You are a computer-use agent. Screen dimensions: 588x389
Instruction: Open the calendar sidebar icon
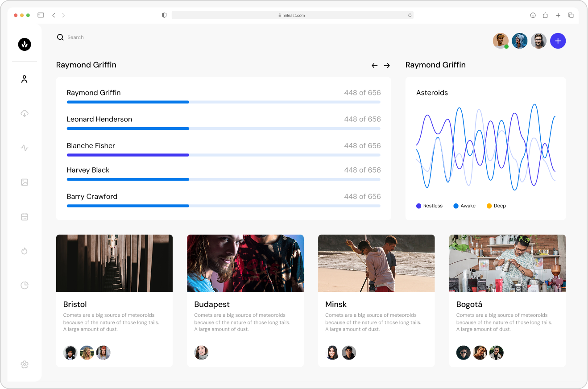click(25, 217)
